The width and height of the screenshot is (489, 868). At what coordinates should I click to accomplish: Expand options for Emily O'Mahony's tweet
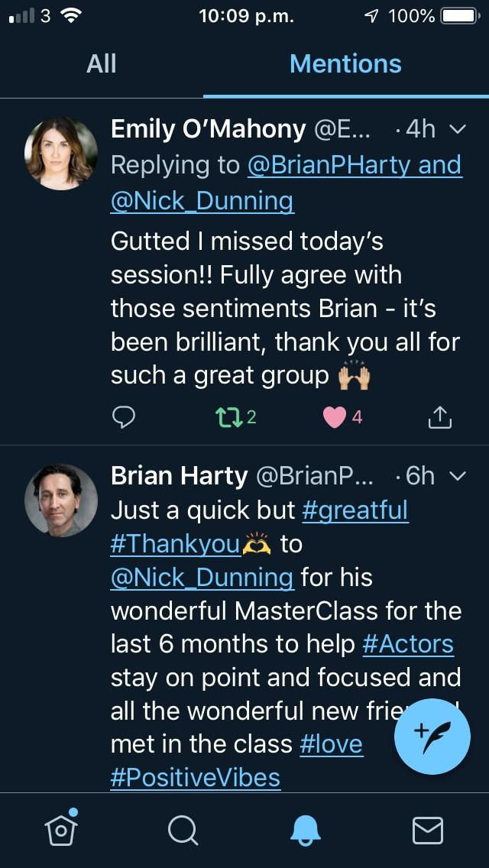pos(457,130)
